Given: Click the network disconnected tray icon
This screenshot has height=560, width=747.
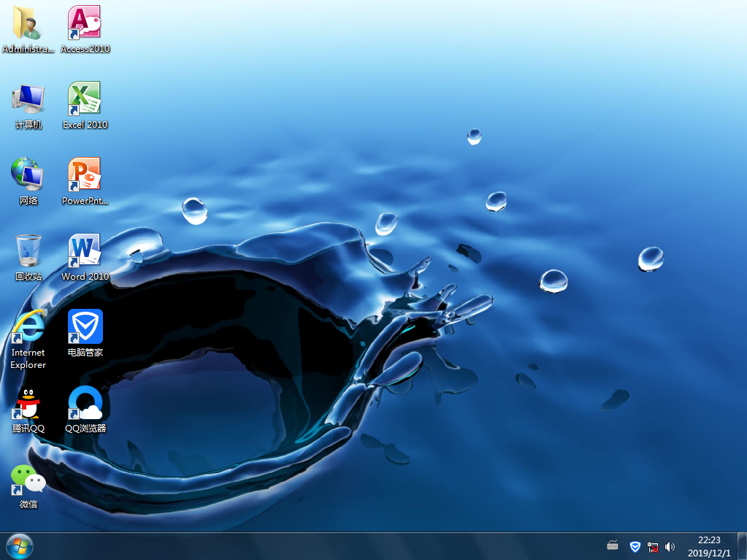Looking at the screenshot, I should [652, 547].
